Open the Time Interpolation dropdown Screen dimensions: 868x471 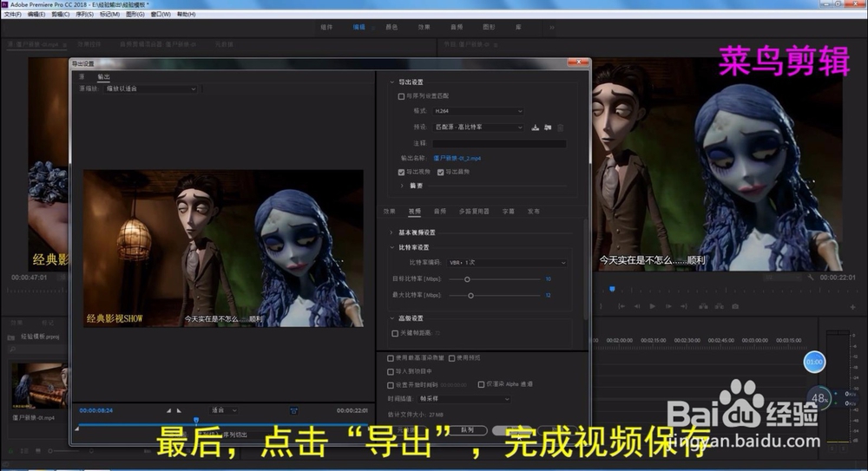point(464,398)
